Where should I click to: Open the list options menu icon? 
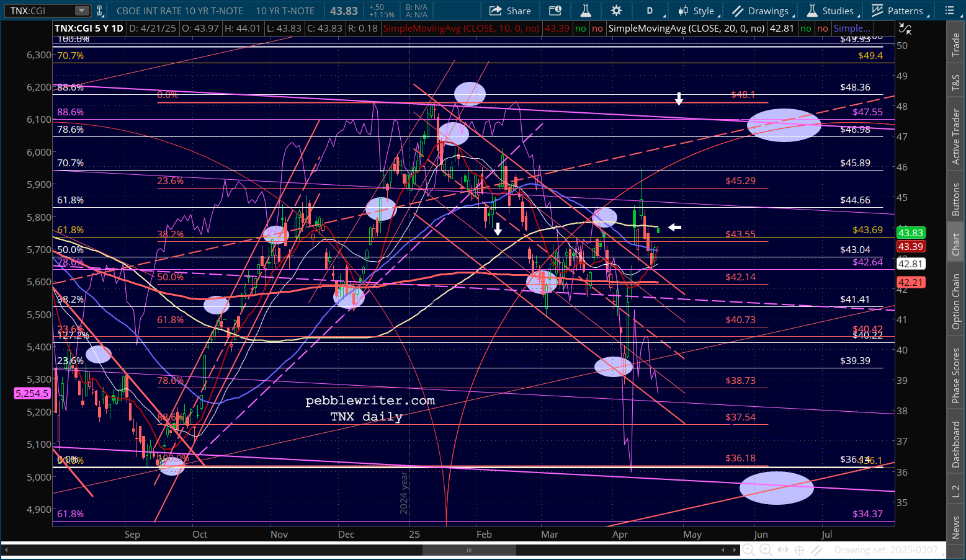tap(950, 11)
